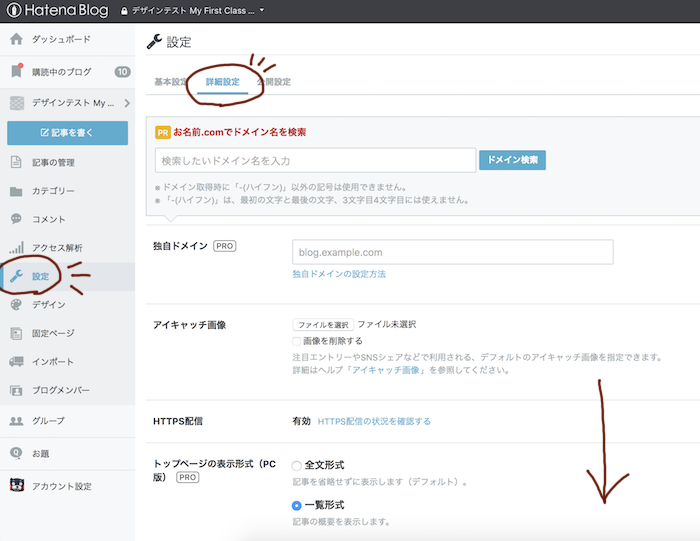Screen dimensions: 700x541
Task: Open お名前.comでドメイン名を検索 link
Action: click(x=239, y=132)
